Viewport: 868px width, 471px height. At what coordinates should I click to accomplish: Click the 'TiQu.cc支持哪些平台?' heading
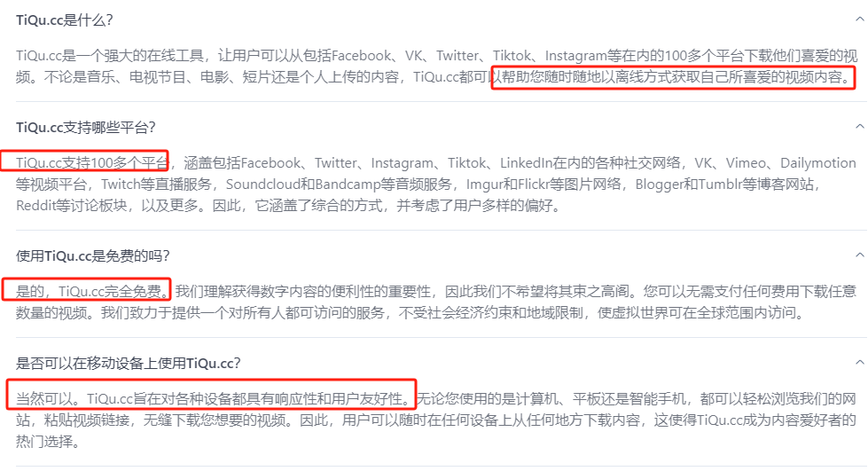coord(86,128)
